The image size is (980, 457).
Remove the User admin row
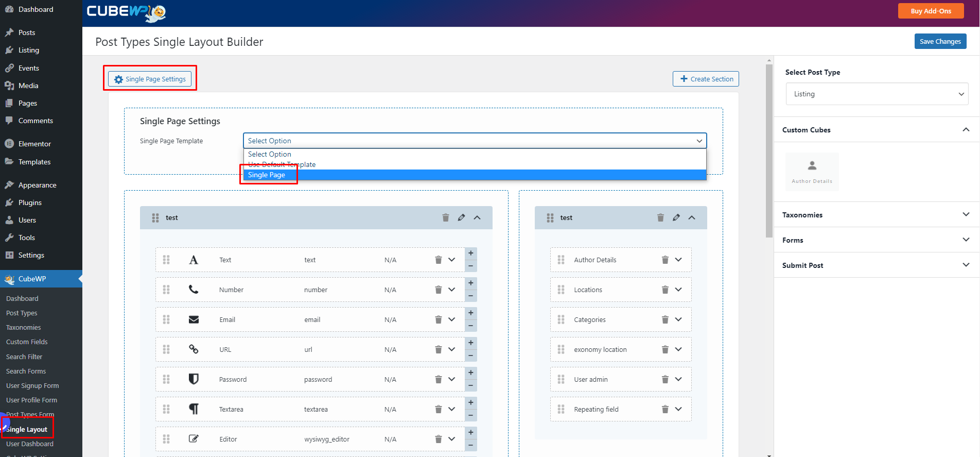pos(665,379)
